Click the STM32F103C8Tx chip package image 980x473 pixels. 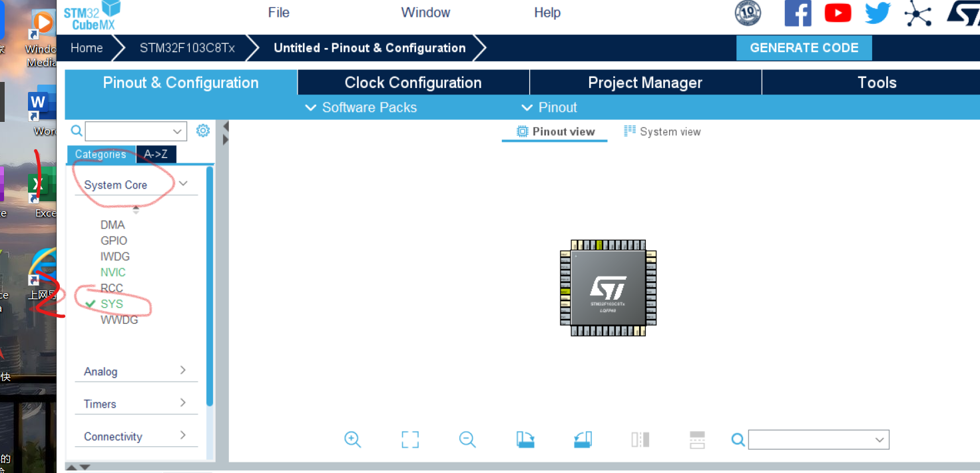[609, 288]
